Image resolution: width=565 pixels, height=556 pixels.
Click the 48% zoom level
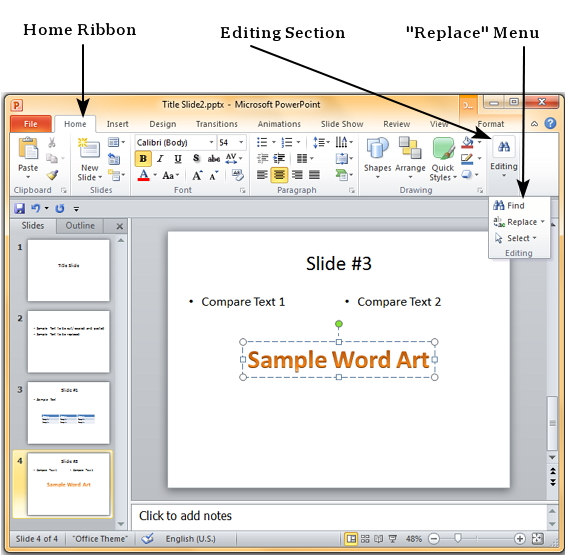[x=413, y=539]
